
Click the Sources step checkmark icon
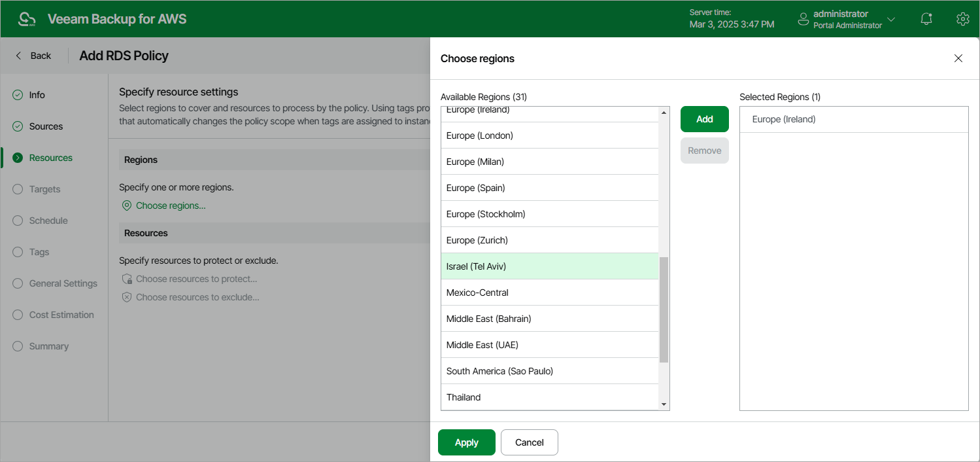(x=18, y=126)
